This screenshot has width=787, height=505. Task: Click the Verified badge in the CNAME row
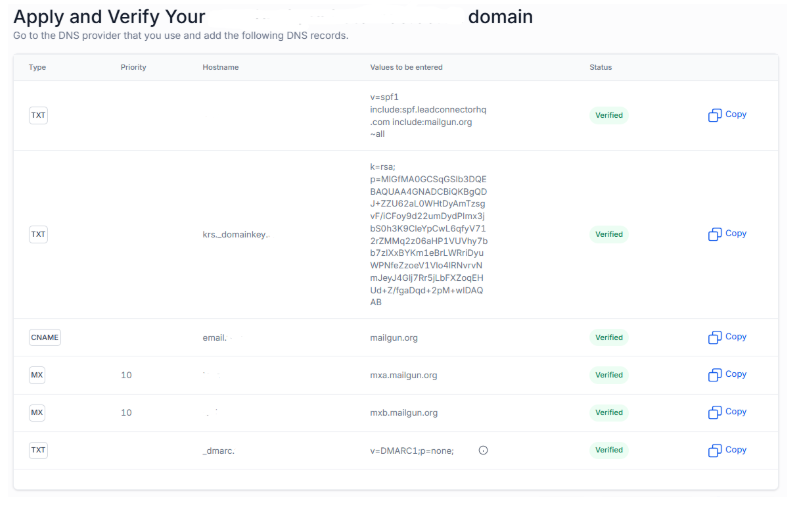pyautogui.click(x=609, y=337)
